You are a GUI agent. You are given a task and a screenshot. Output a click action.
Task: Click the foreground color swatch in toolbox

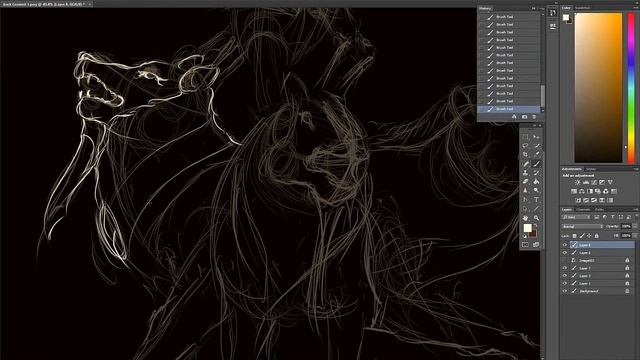click(528, 228)
